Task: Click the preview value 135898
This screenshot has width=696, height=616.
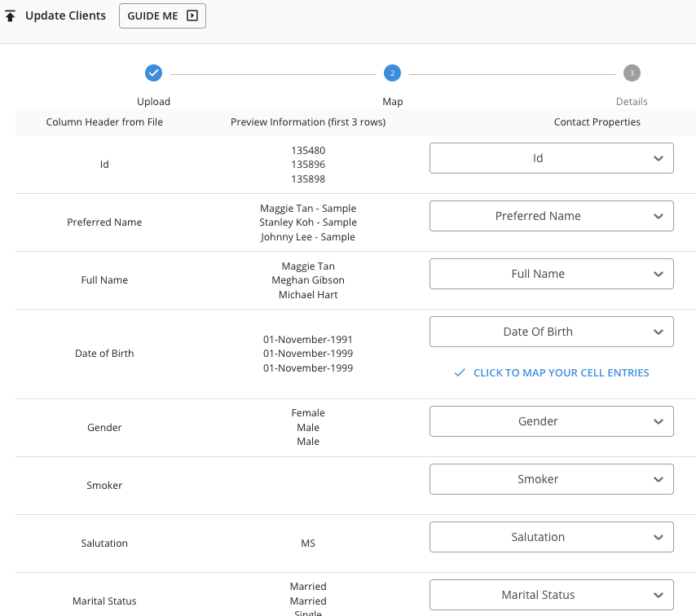Action: tap(308, 179)
